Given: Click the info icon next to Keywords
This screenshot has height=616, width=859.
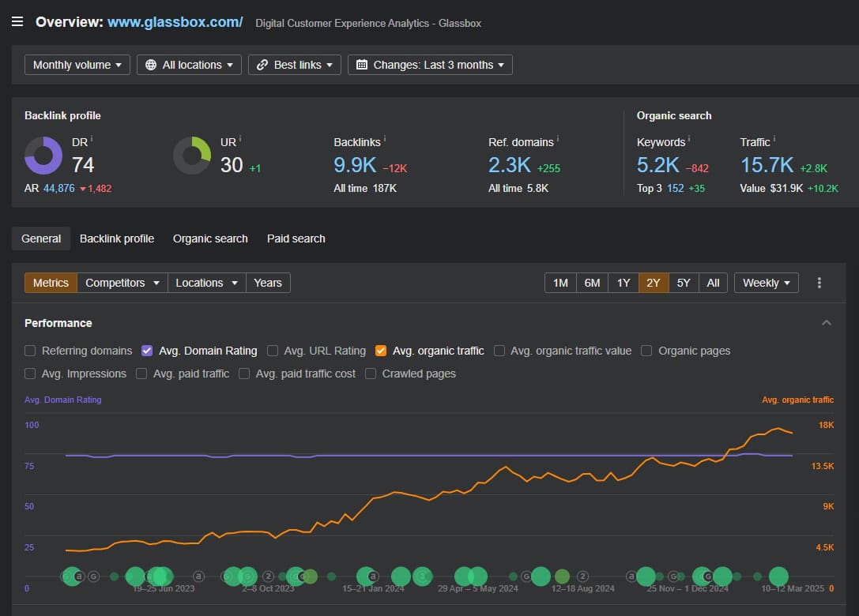Looking at the screenshot, I should (689, 140).
